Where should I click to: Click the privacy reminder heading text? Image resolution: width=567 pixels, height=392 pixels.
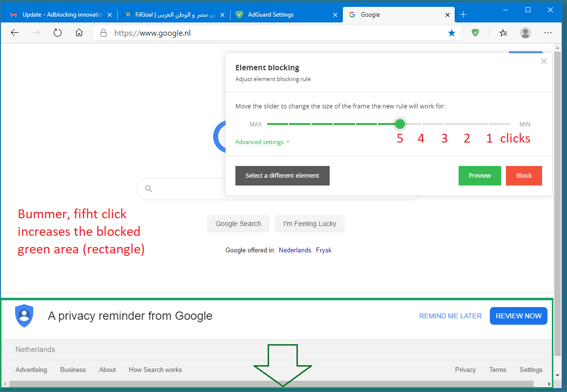[x=130, y=316]
